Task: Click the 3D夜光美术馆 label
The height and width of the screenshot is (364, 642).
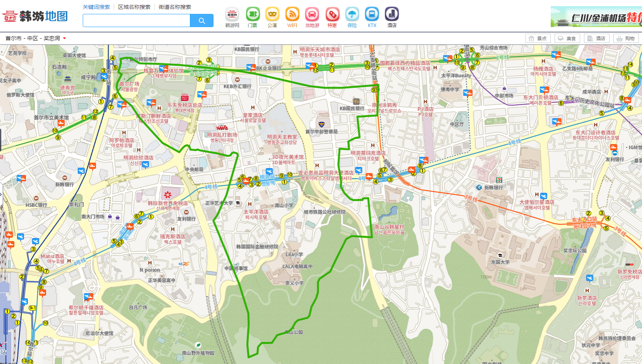Action: 288,160
